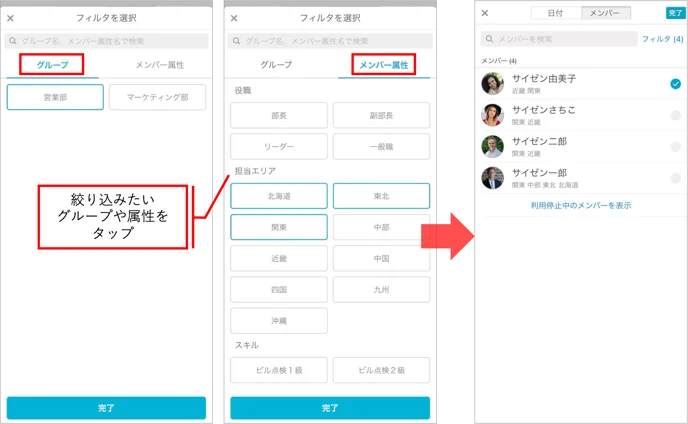Close the member selection panel
Viewport: 688px width, 424px height.
(485, 13)
